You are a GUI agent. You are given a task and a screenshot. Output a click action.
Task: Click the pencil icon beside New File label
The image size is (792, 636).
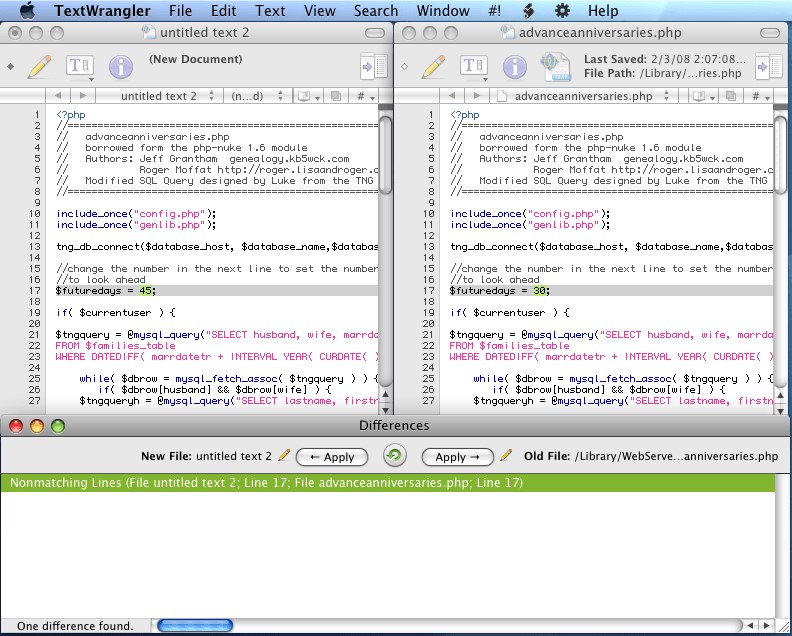coord(284,456)
